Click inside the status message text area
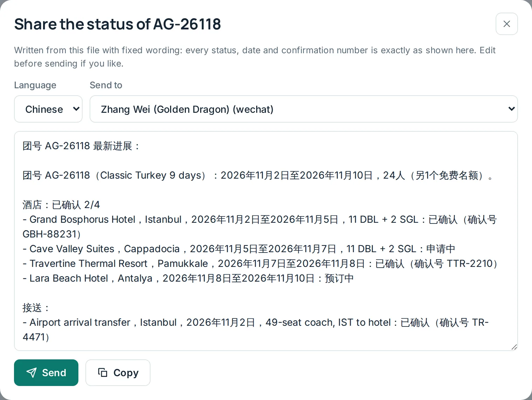This screenshot has height=400, width=532. point(266,241)
